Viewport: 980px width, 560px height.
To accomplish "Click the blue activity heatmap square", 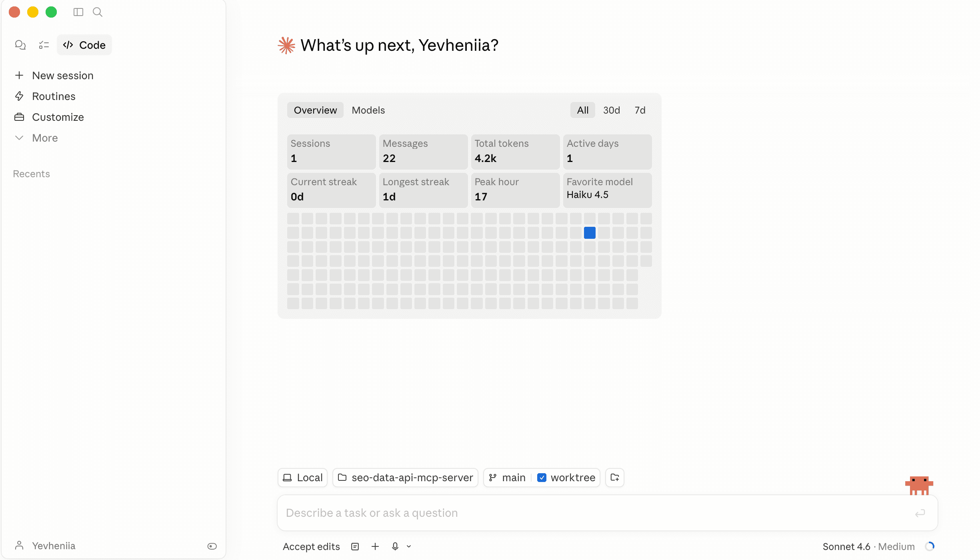I will [590, 233].
